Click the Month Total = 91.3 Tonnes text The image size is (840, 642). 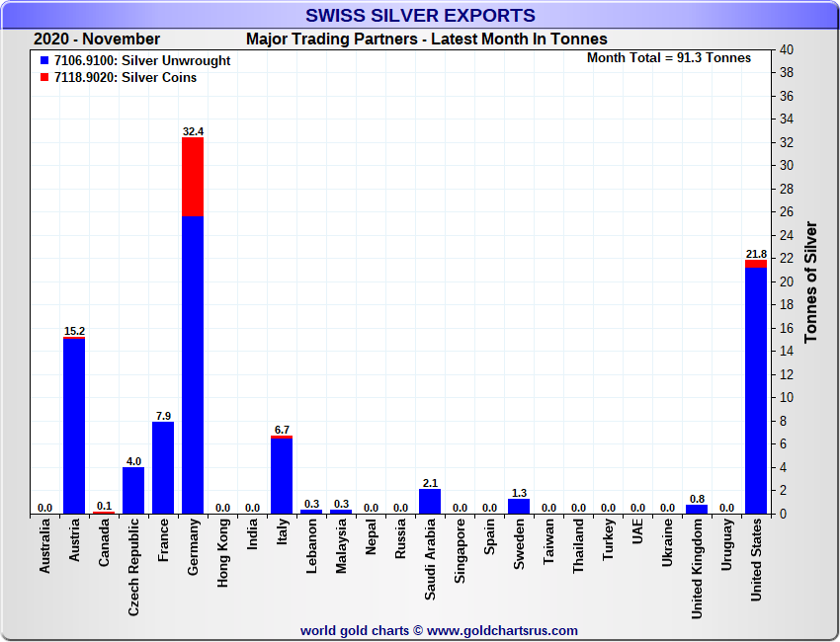pos(668,58)
